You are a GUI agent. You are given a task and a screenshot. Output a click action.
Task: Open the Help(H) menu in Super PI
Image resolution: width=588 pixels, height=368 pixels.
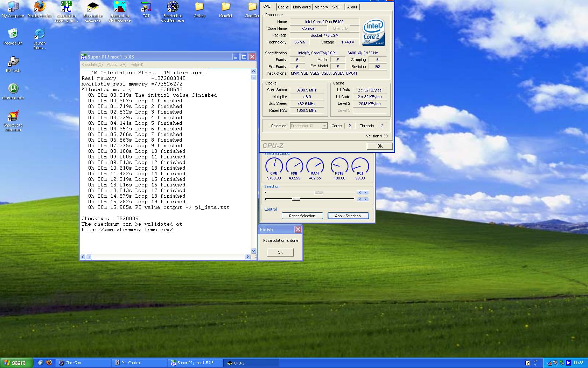pyautogui.click(x=137, y=64)
